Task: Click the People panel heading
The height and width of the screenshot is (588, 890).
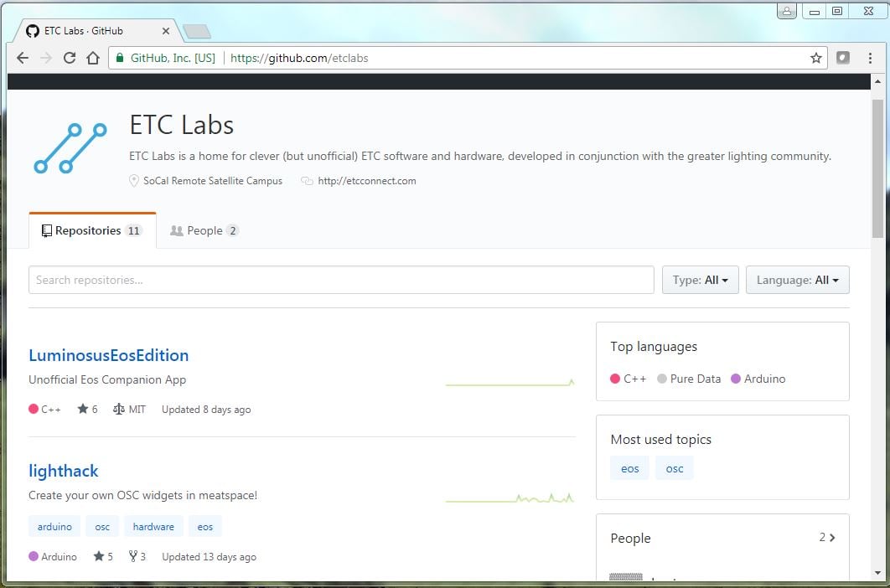Action: 630,538
